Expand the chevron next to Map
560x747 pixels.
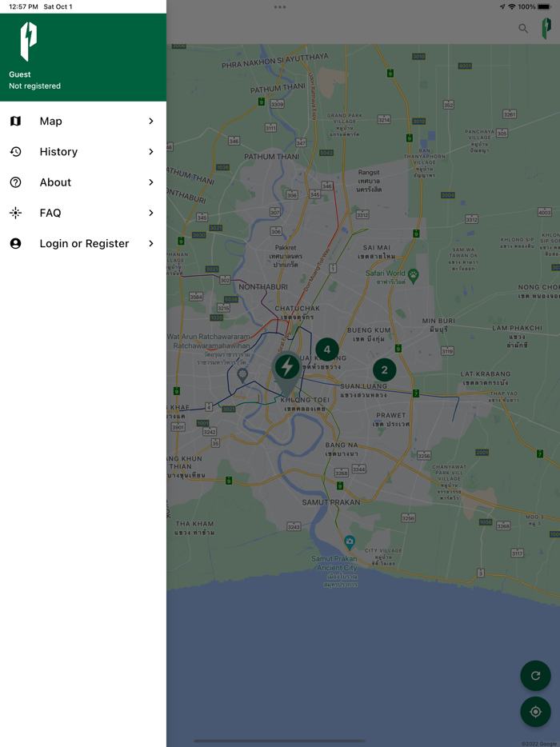[x=151, y=121]
